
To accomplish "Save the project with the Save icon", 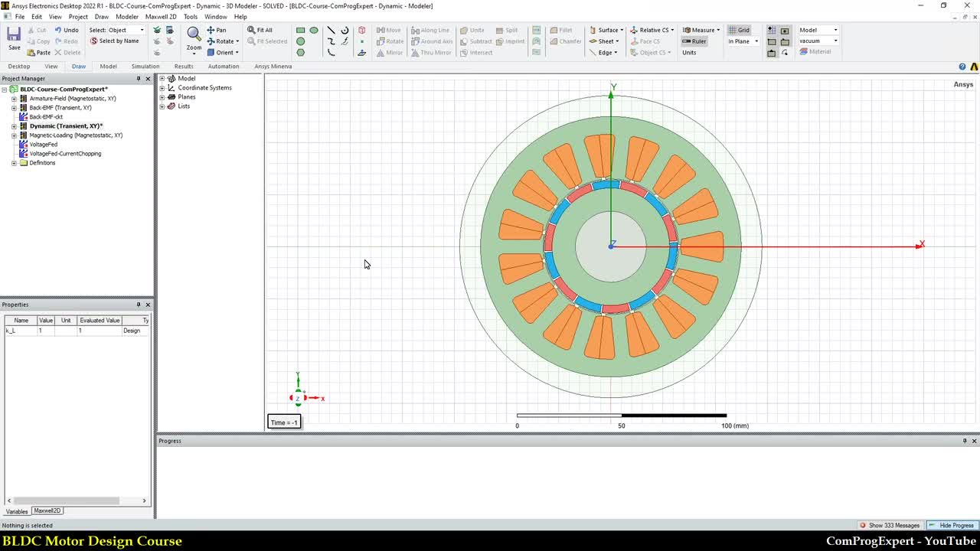I will tap(14, 38).
